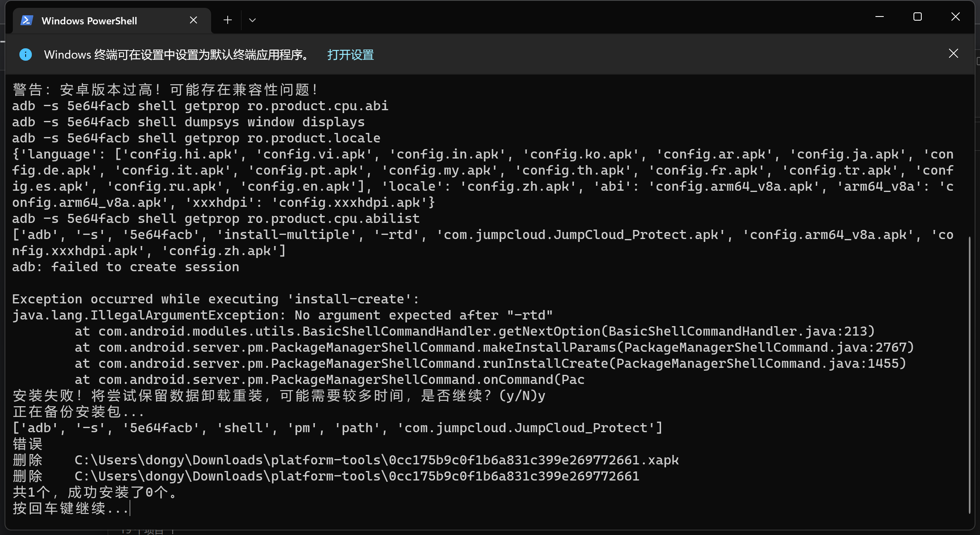Click the PowerShell icon on the tab

point(27,20)
